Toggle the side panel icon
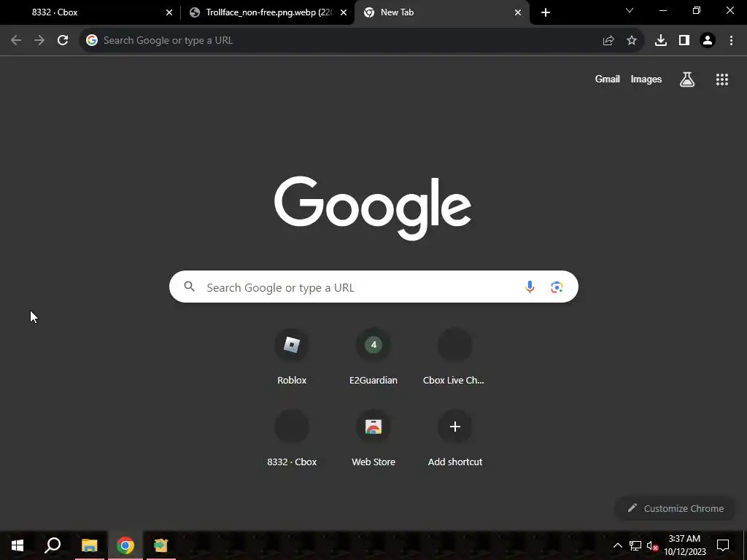747x560 pixels. click(684, 41)
